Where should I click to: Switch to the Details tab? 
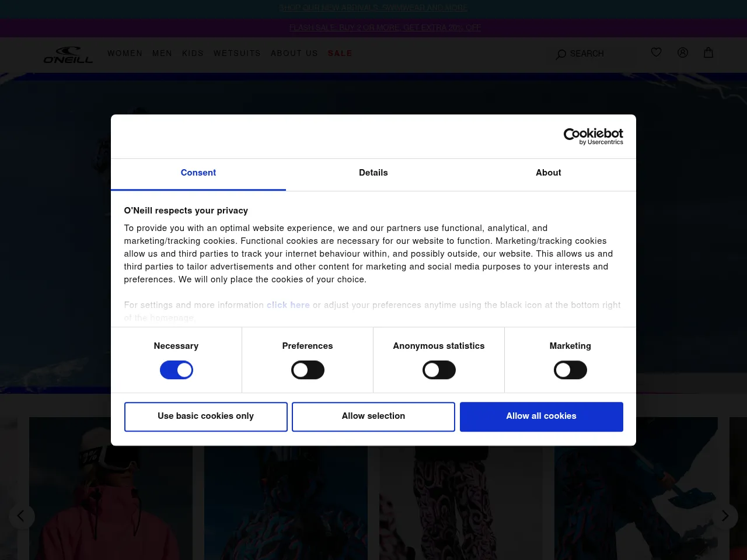[x=373, y=173]
